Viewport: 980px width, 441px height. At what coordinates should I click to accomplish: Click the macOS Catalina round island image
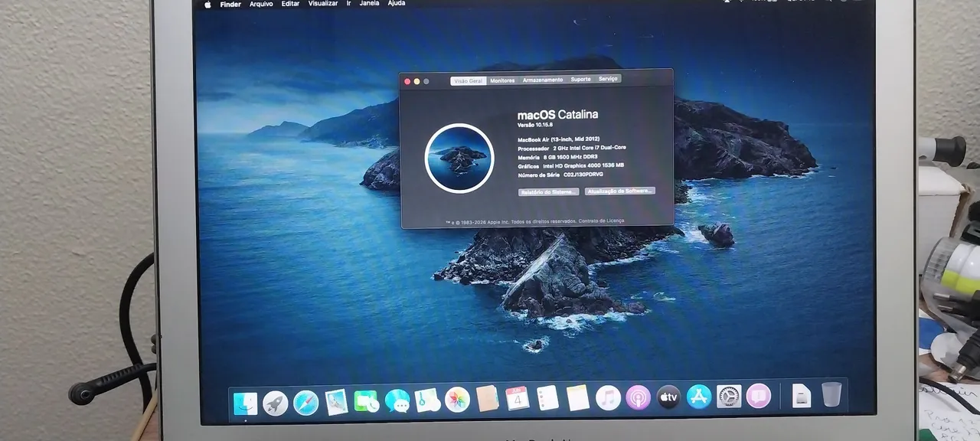pos(459,158)
